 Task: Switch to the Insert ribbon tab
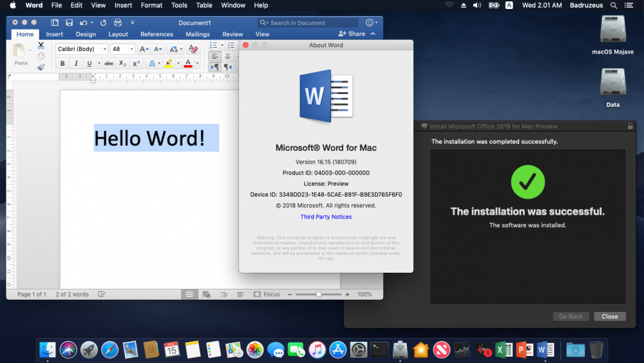pyautogui.click(x=55, y=34)
